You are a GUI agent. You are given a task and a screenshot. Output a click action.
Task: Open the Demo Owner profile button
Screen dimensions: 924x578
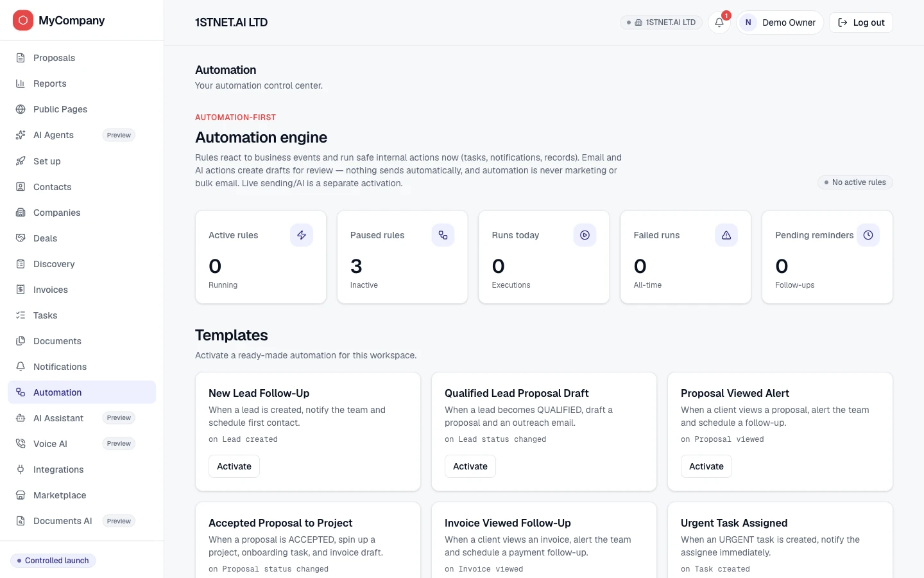(x=780, y=22)
